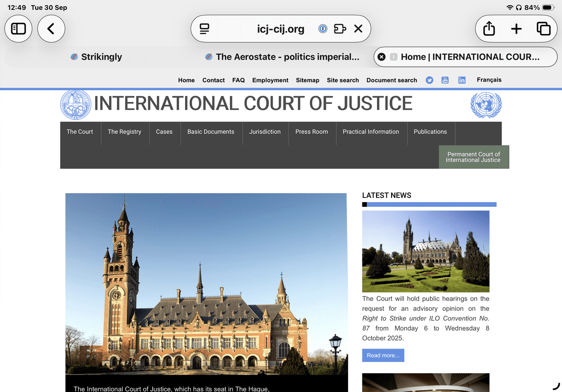Add a new tab with plus icon

[516, 29]
